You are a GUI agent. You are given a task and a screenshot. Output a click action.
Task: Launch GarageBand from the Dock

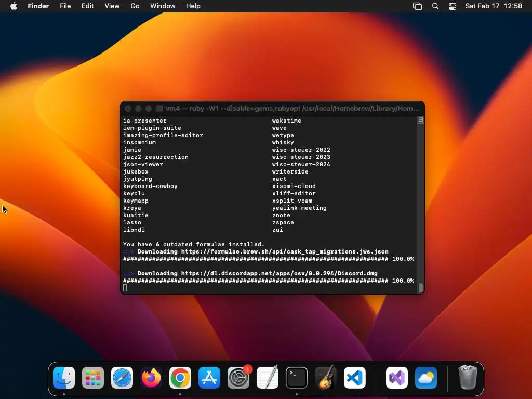[x=326, y=378]
